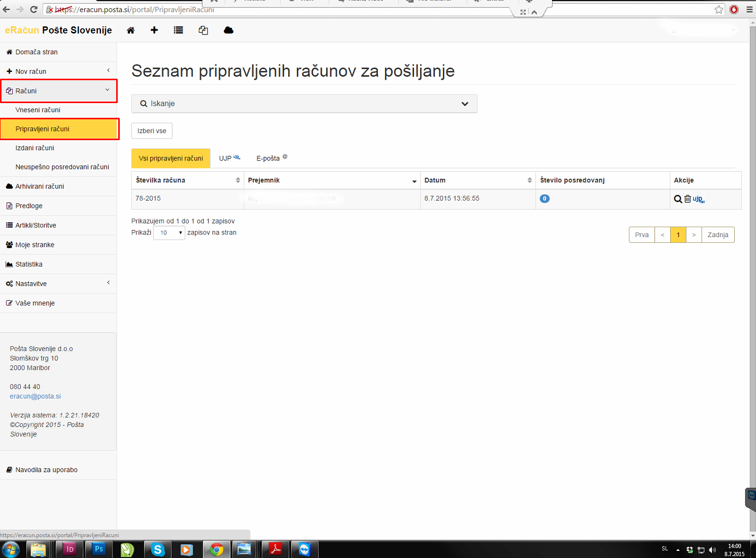This screenshot has height=558, width=756.
Task: Open the cloud archive icon in navbar
Action: tap(228, 30)
